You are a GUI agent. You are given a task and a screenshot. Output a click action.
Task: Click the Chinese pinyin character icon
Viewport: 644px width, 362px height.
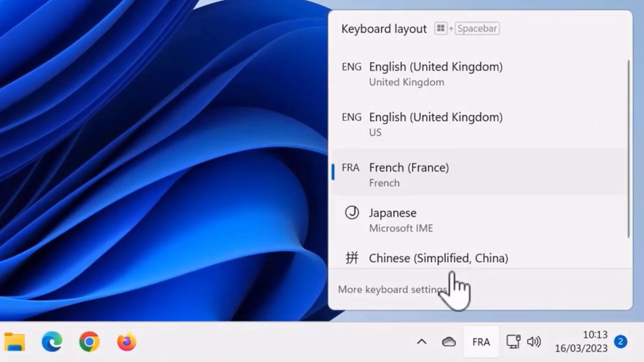pos(352,258)
